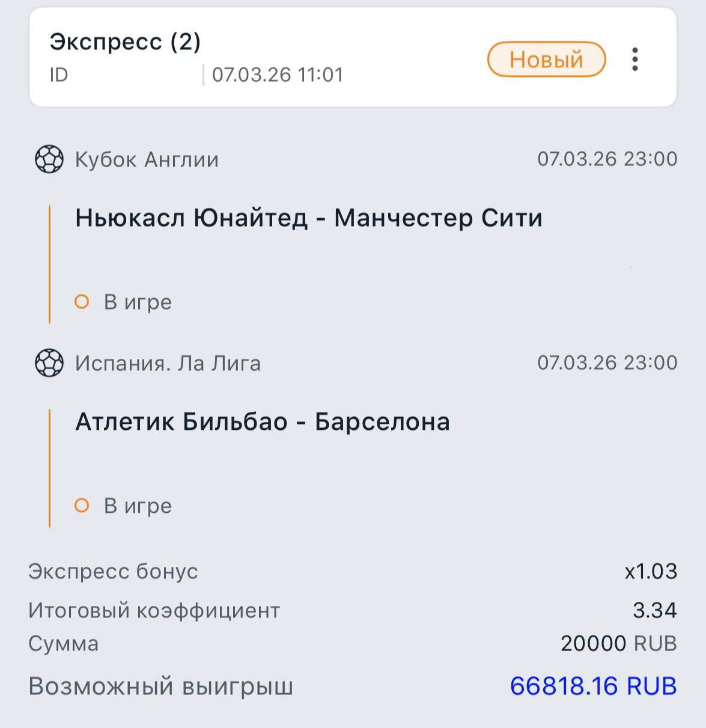Click the x1.03 express bonus value
706x728 pixels.
tap(651, 571)
